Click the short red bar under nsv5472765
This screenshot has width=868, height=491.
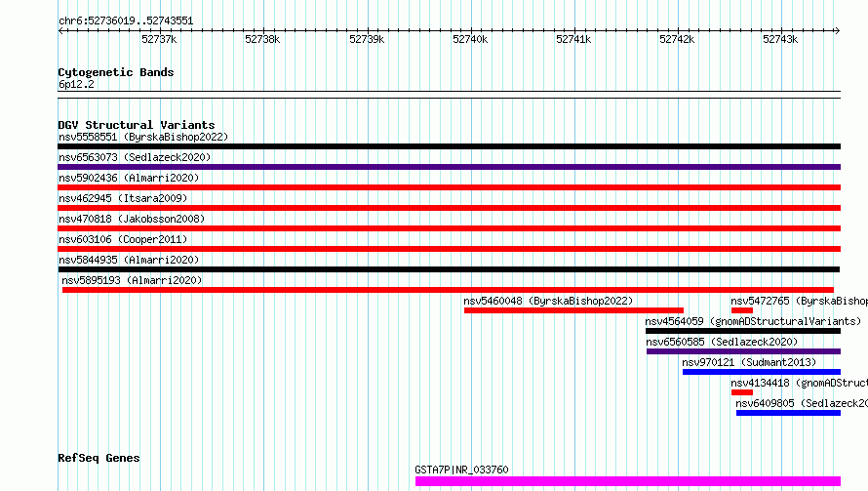pos(742,310)
